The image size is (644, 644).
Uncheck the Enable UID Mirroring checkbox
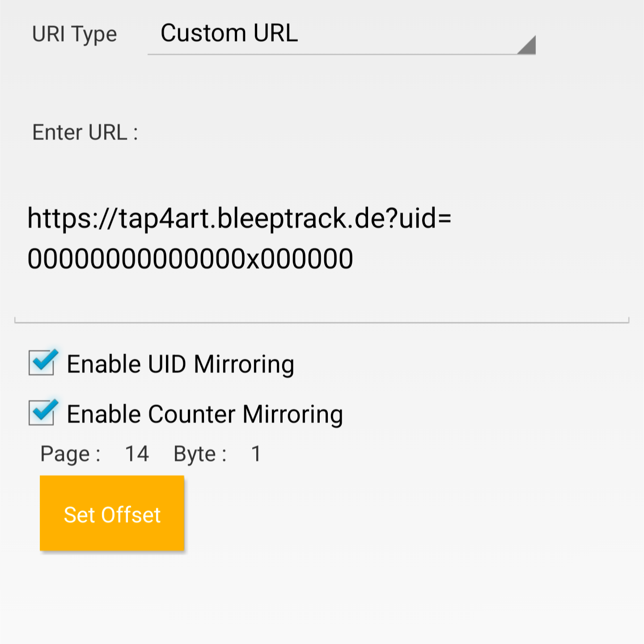click(42, 362)
